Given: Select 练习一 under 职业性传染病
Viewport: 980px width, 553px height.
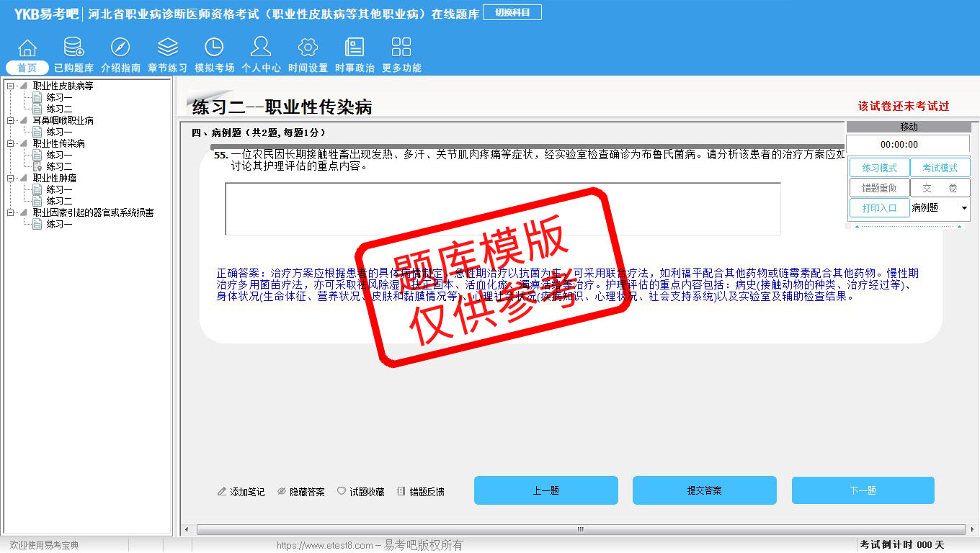Looking at the screenshot, I should (59, 155).
